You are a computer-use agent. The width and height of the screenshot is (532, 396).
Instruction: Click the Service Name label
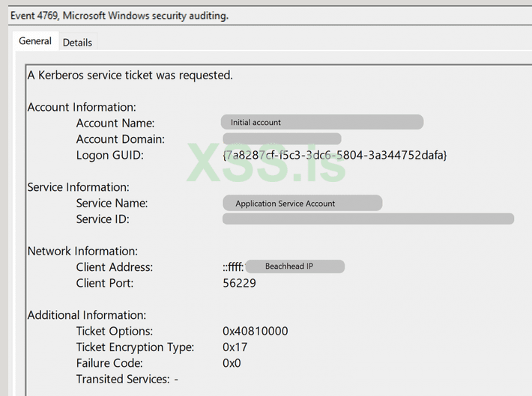pos(112,203)
